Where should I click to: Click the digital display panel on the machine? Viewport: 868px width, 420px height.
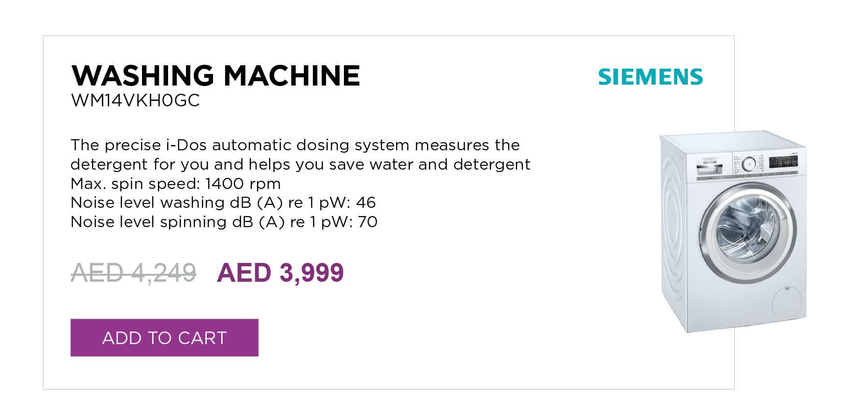783,162
